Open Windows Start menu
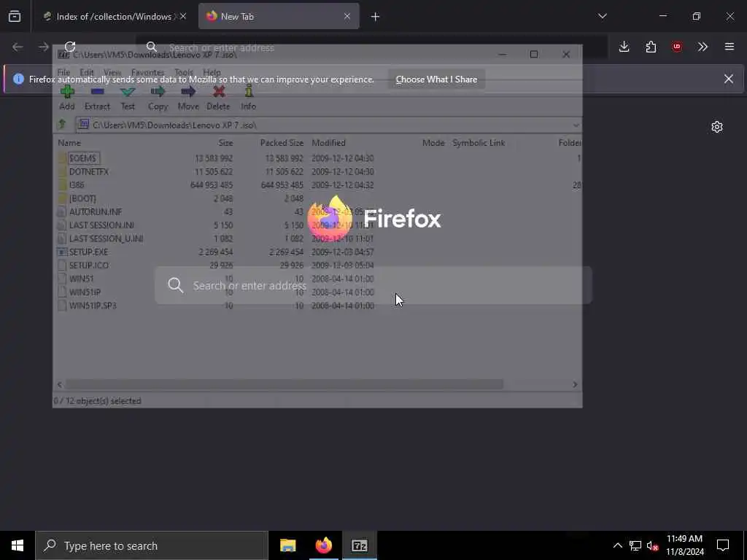This screenshot has width=747, height=560. tap(18, 545)
